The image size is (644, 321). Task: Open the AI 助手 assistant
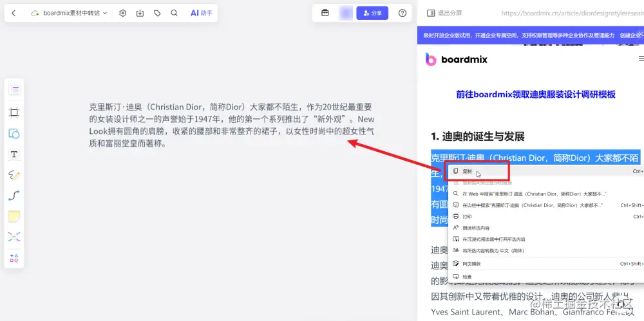(x=201, y=13)
